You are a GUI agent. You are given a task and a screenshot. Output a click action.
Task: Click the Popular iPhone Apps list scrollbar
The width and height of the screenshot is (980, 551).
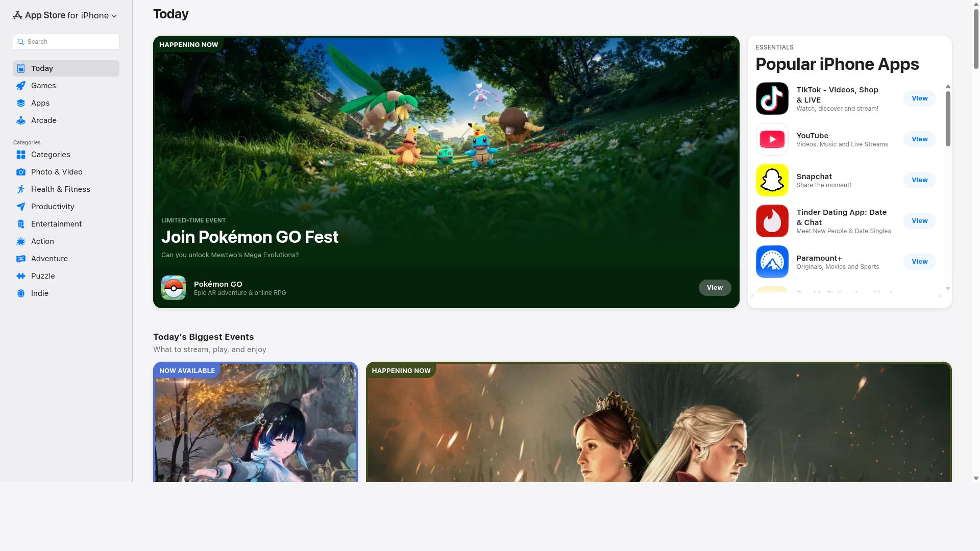[948, 119]
